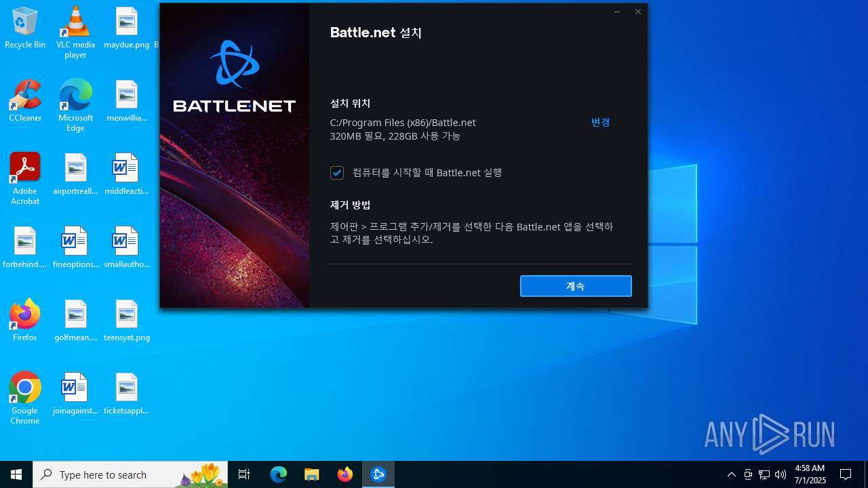The image size is (868, 488).
Task: Select the forbehind... image file icon
Action: (x=25, y=248)
